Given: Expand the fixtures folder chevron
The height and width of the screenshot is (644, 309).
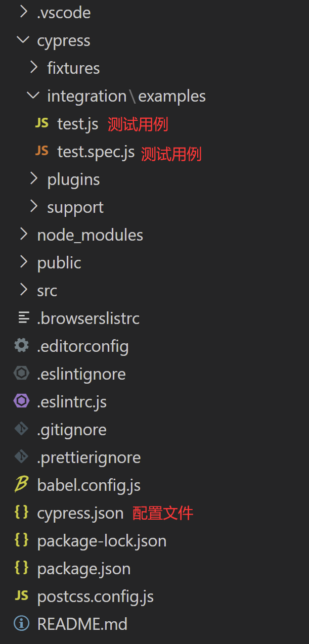Looking at the screenshot, I should (x=34, y=67).
